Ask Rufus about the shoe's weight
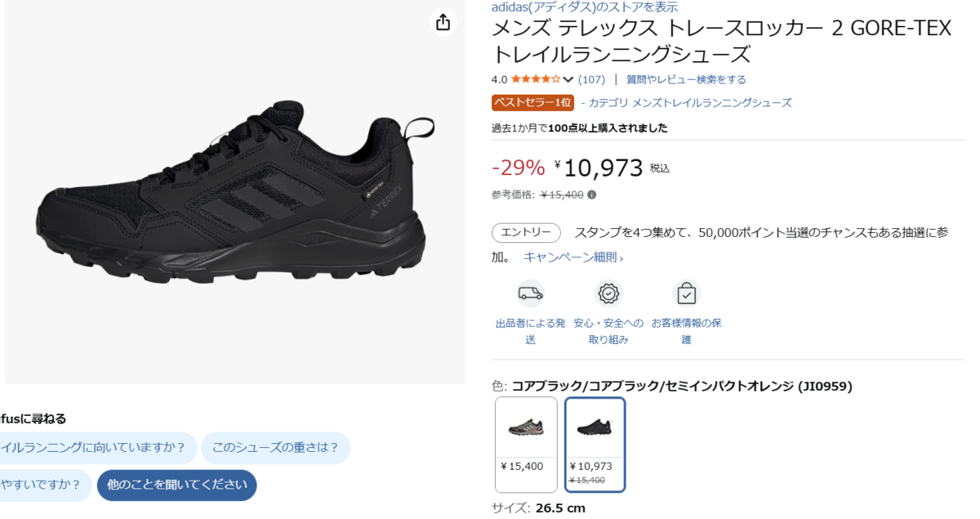 pyautogui.click(x=275, y=447)
